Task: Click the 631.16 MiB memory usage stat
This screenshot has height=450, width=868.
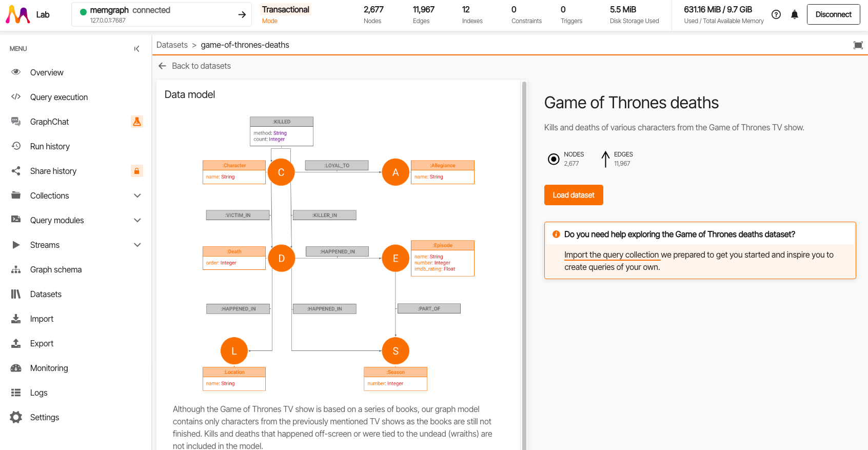Action: [724, 15]
